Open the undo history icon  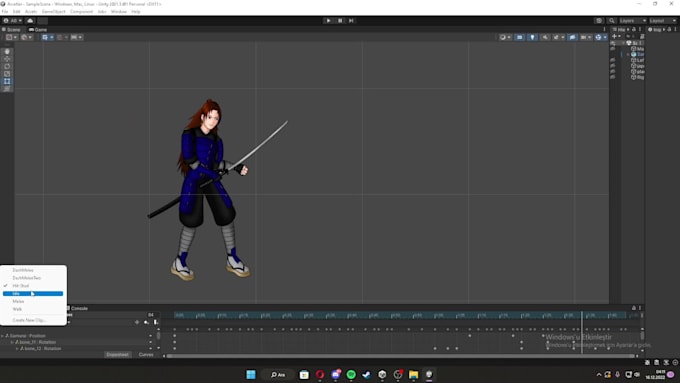[x=599, y=20]
